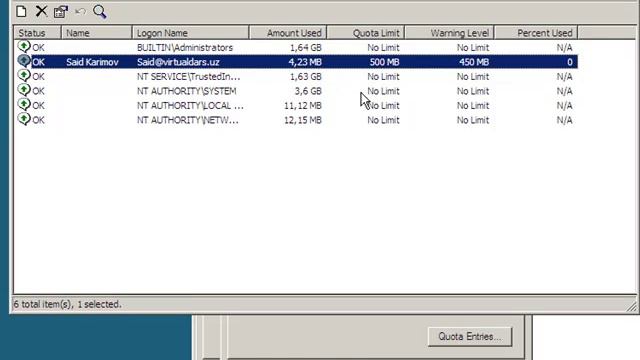The height and width of the screenshot is (360, 640).
Task: Open quota entry properties icon
Action: pos(61,11)
